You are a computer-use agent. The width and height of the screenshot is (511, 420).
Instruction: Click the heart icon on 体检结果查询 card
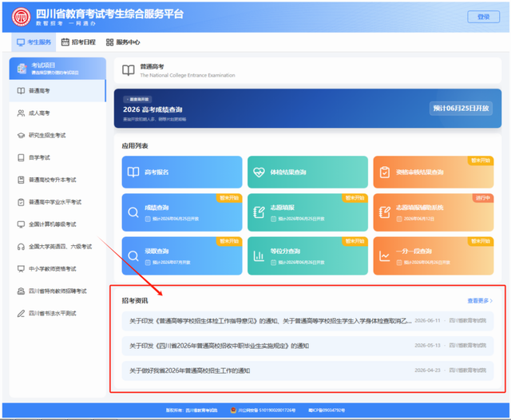pyautogui.click(x=259, y=172)
